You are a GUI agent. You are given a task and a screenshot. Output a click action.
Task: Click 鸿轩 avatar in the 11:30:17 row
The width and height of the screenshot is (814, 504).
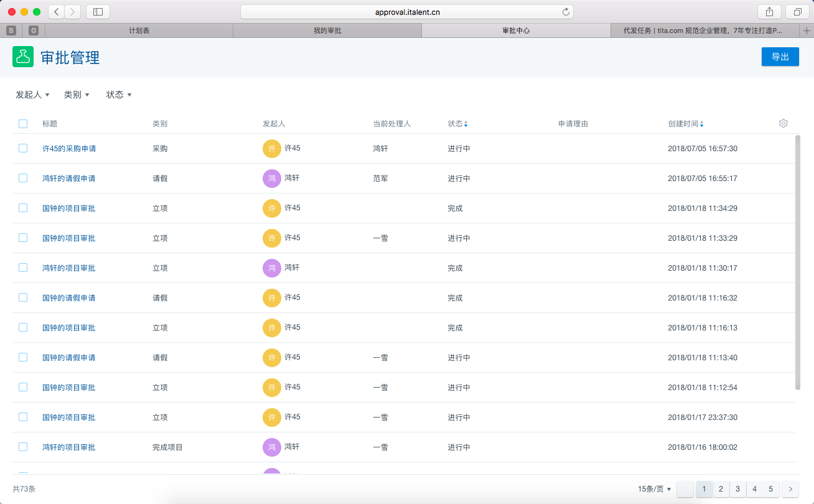click(x=272, y=268)
